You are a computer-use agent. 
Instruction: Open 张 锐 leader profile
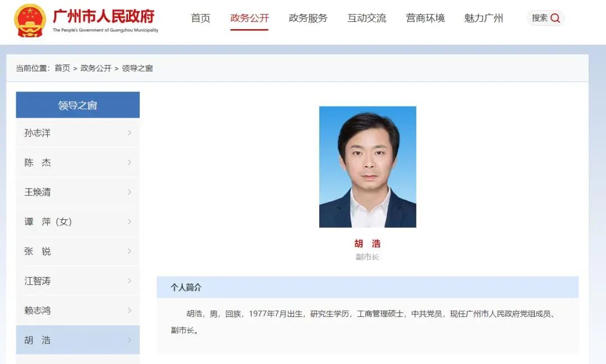(x=38, y=251)
